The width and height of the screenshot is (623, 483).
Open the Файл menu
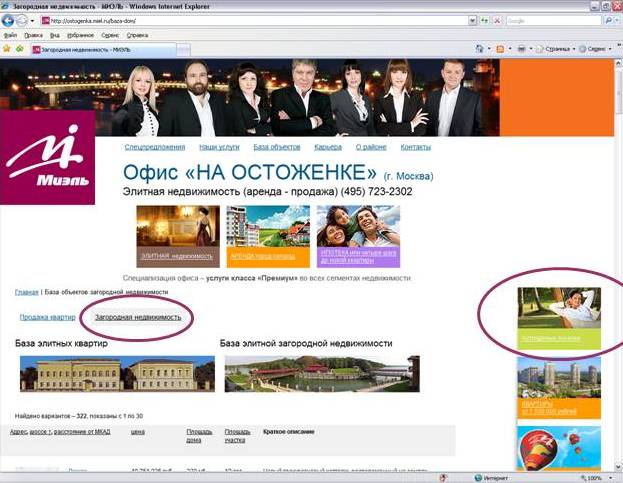(x=10, y=35)
